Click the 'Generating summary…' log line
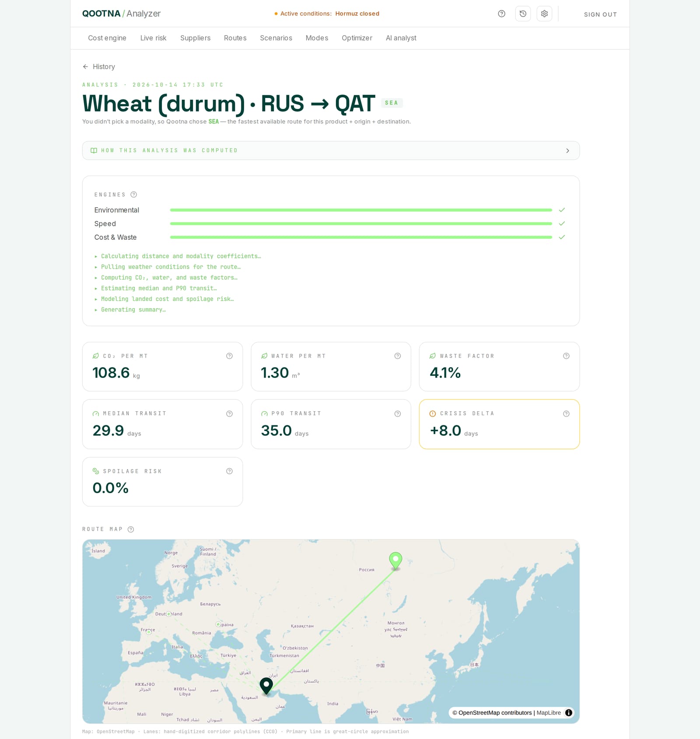Image resolution: width=700 pixels, height=739 pixels. pos(133,310)
